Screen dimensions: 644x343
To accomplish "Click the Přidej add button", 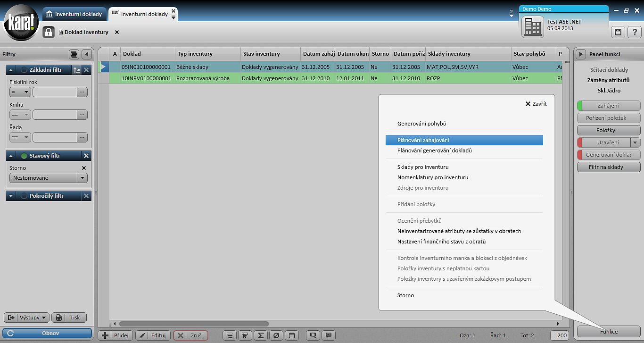I will tap(116, 335).
